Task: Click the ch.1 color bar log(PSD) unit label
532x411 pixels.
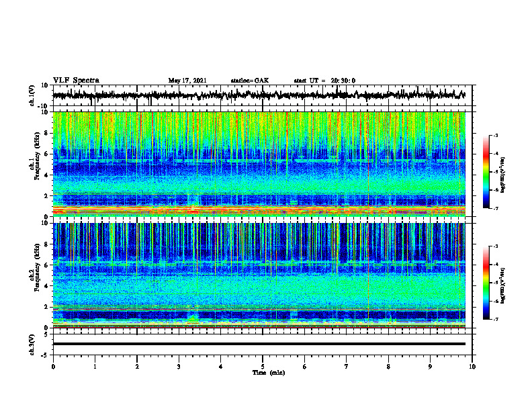Action: coord(503,175)
